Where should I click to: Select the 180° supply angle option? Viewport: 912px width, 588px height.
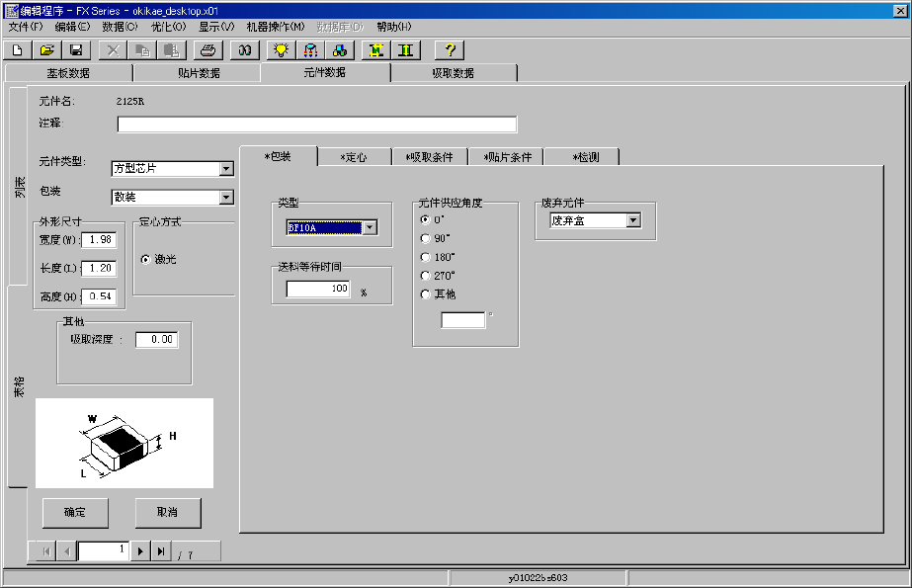[426, 257]
